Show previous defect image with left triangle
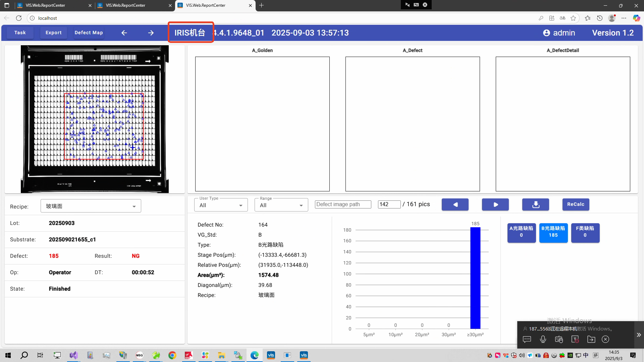 (x=455, y=204)
